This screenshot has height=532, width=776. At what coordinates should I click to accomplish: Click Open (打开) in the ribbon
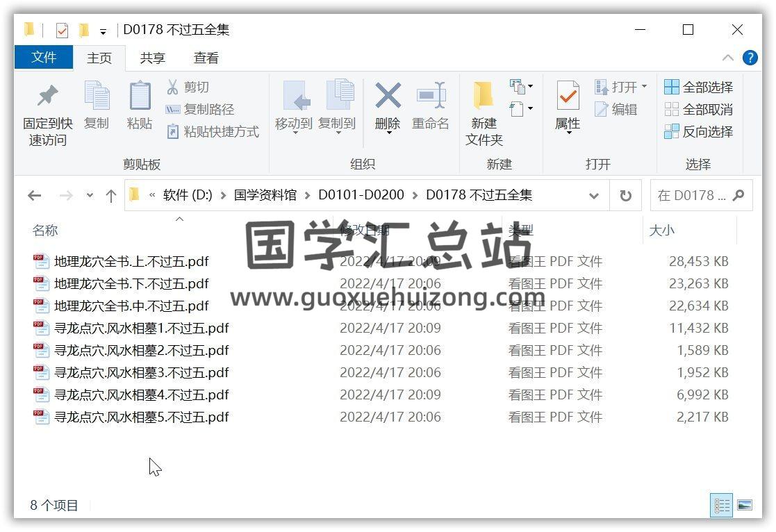click(615, 87)
